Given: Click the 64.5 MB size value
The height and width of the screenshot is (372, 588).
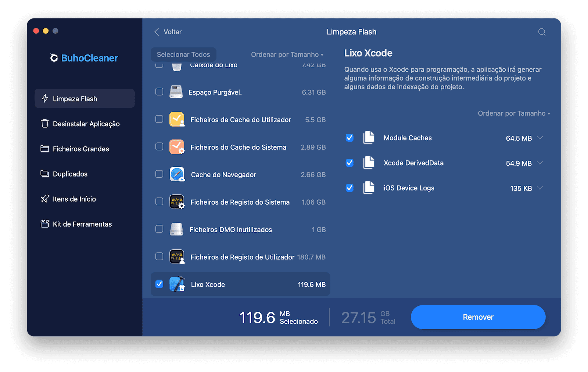Looking at the screenshot, I should tap(519, 138).
